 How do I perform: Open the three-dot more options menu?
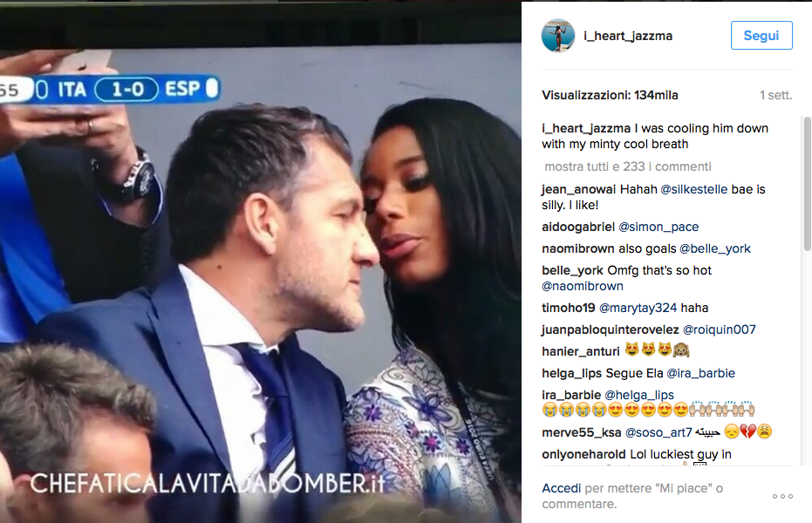(x=782, y=496)
